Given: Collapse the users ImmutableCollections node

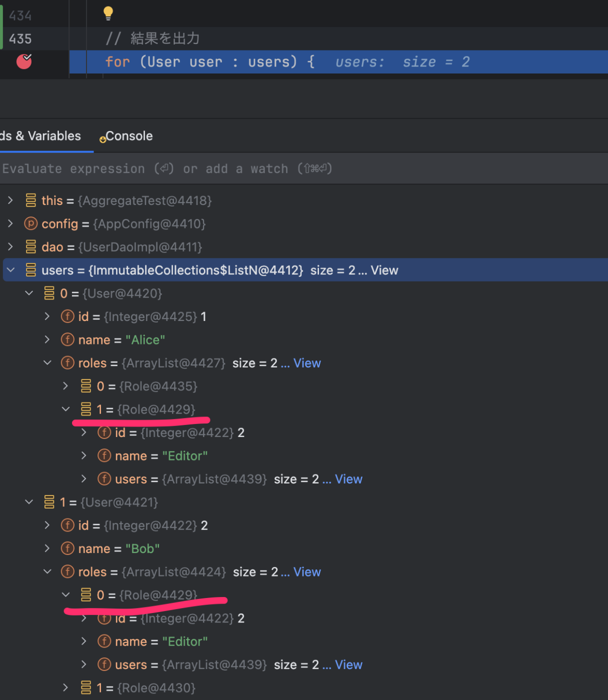Looking at the screenshot, I should pyautogui.click(x=10, y=270).
